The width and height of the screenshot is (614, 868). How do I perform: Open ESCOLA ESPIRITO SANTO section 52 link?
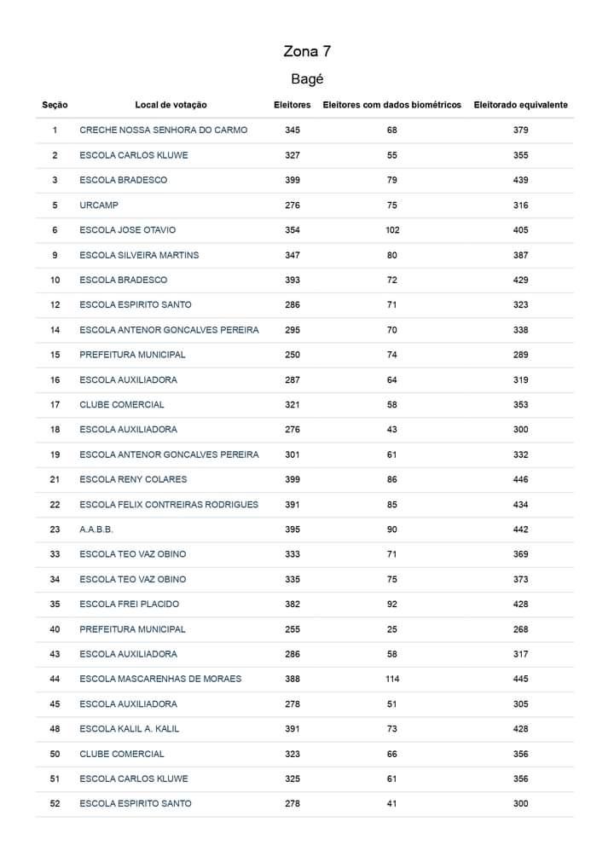pos(135,803)
